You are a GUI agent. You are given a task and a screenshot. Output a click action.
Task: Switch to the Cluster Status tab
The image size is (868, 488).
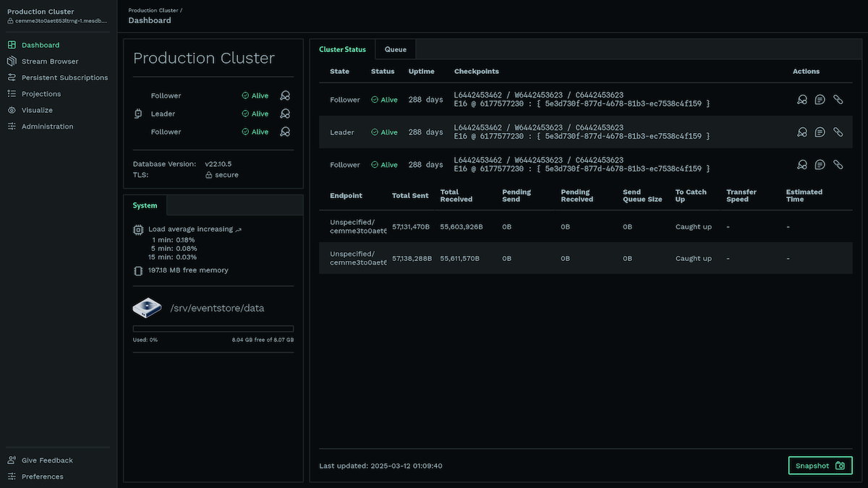[x=342, y=49]
